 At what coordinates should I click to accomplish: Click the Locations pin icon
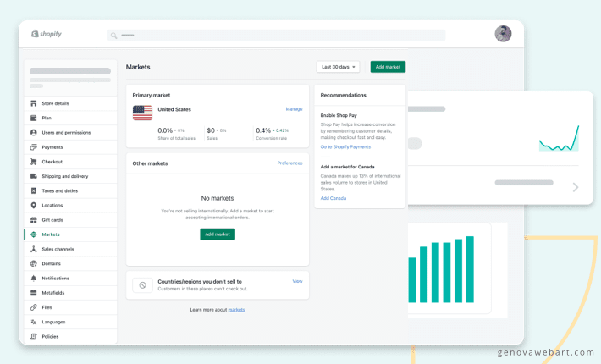(34, 206)
